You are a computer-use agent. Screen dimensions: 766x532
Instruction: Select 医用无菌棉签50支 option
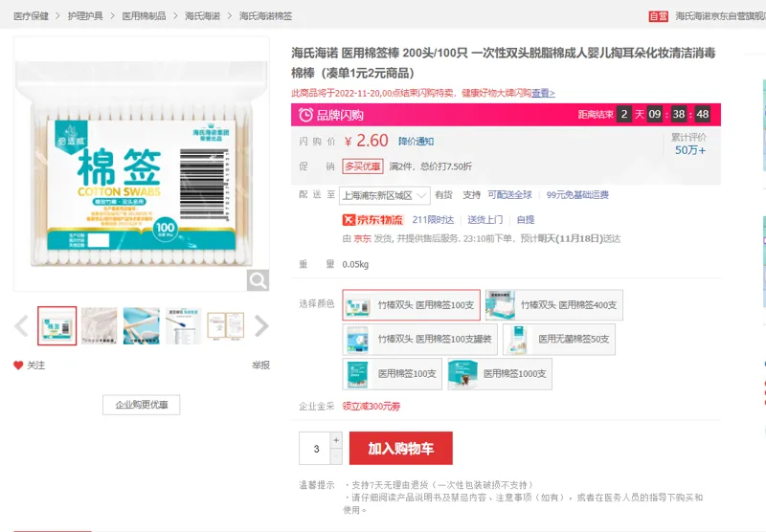point(559,340)
